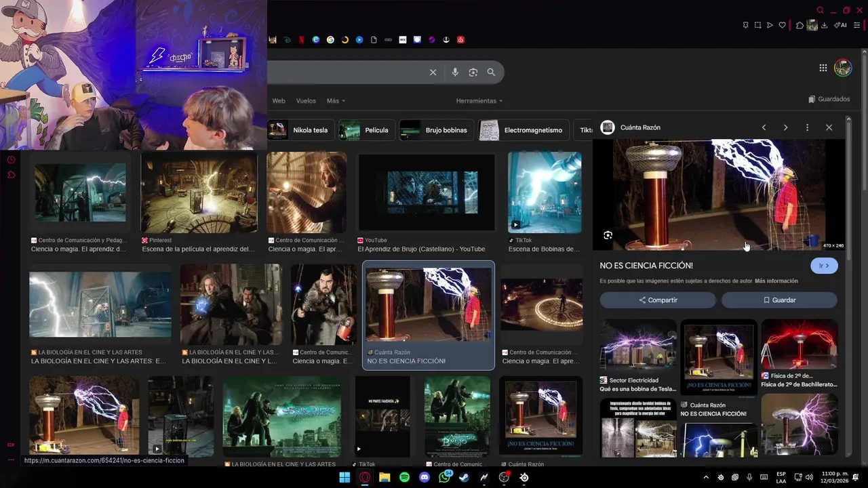Open Discord from the taskbar
Image resolution: width=868 pixels, height=488 pixels.
pyautogui.click(x=425, y=477)
